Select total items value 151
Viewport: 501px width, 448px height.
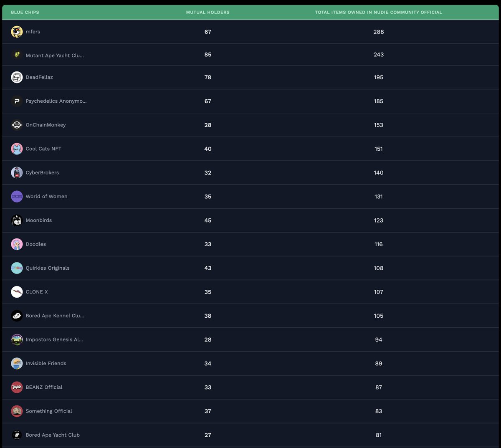click(x=379, y=149)
